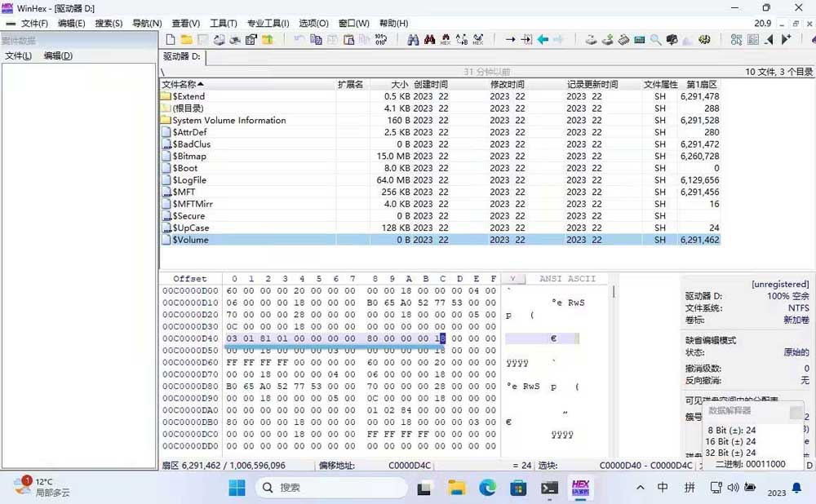Image resolution: width=816 pixels, height=504 pixels.
Task: Open file properties toolbar icon
Action: [x=251, y=39]
